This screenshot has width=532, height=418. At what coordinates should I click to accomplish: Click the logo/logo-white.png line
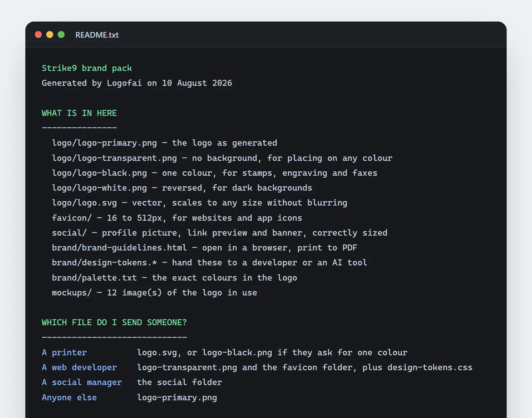point(182,188)
